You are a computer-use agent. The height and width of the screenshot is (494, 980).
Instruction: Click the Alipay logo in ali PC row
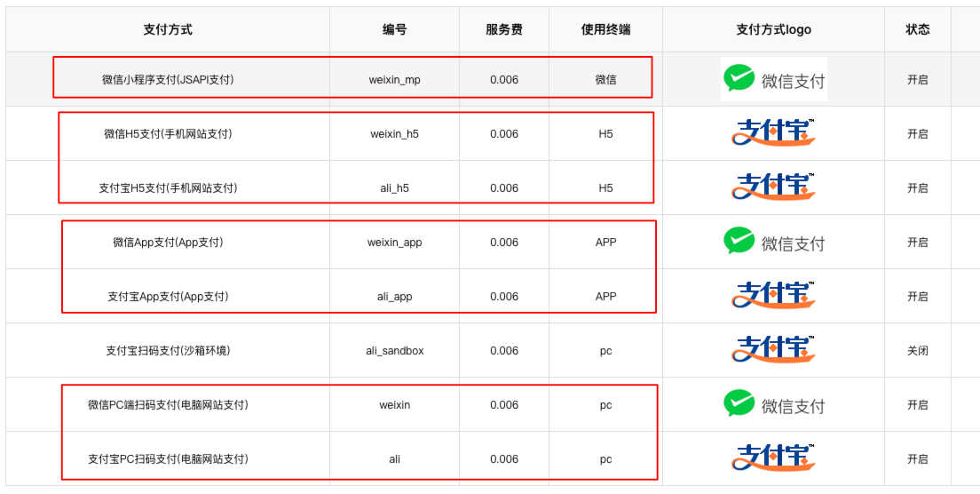(774, 458)
